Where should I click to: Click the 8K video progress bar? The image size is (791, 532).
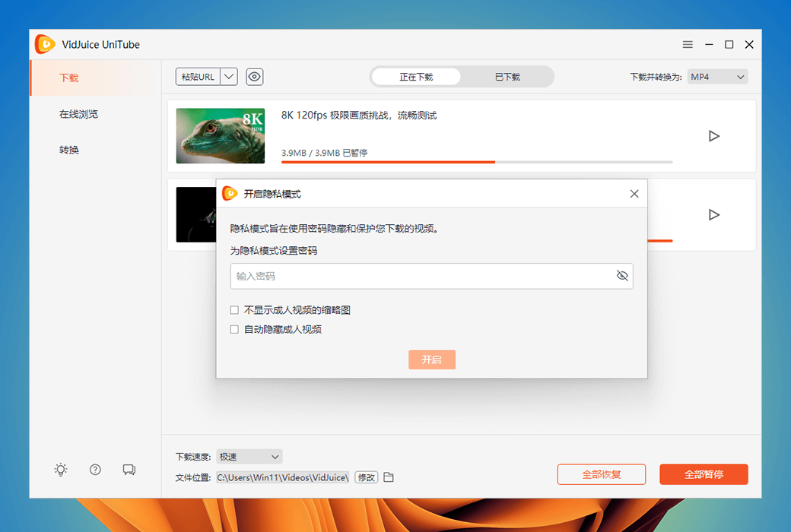point(477,162)
